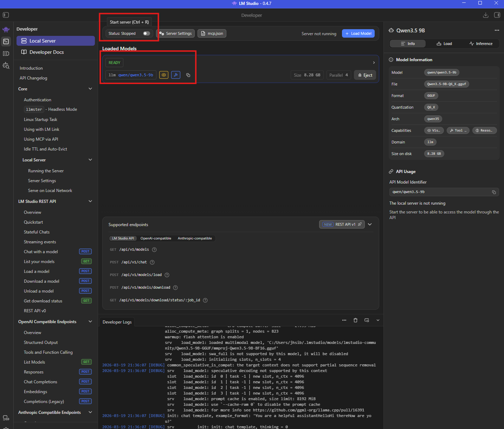The height and width of the screenshot is (429, 504).
Task: Open the Qwen3.5 9B panel three-dot menu
Action: tap(497, 30)
